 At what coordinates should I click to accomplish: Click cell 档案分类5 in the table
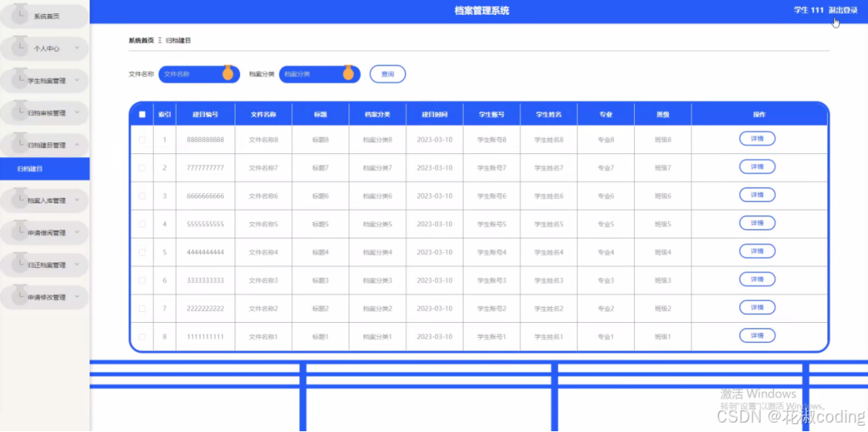tap(377, 225)
